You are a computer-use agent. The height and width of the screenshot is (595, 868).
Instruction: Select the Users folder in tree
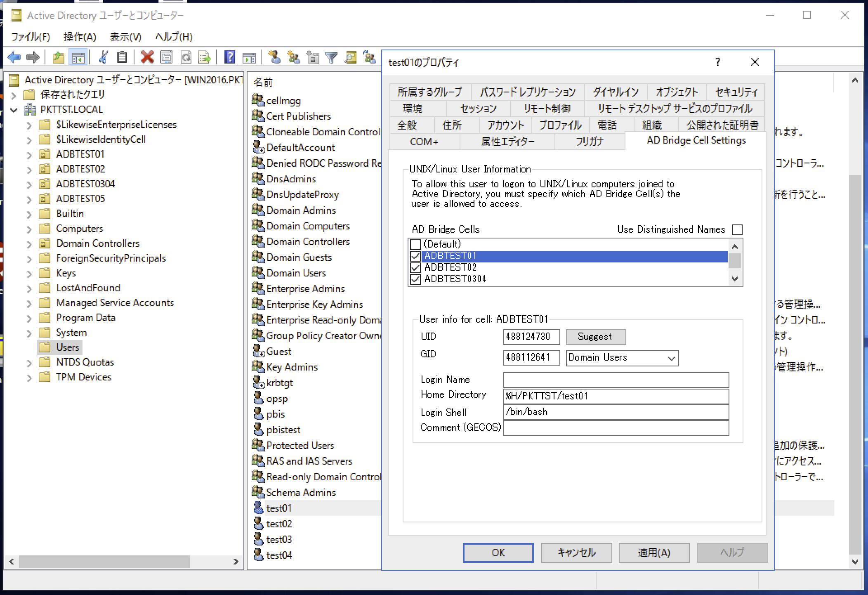click(x=67, y=347)
